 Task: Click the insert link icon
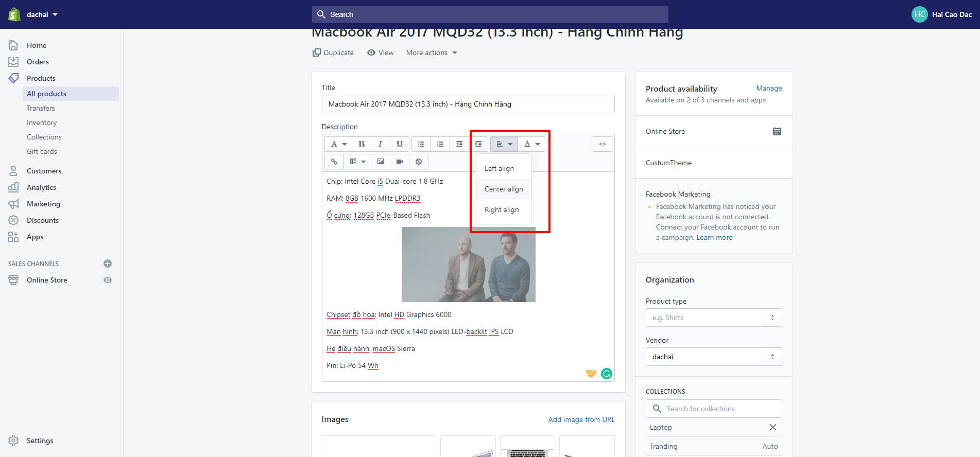coord(334,162)
